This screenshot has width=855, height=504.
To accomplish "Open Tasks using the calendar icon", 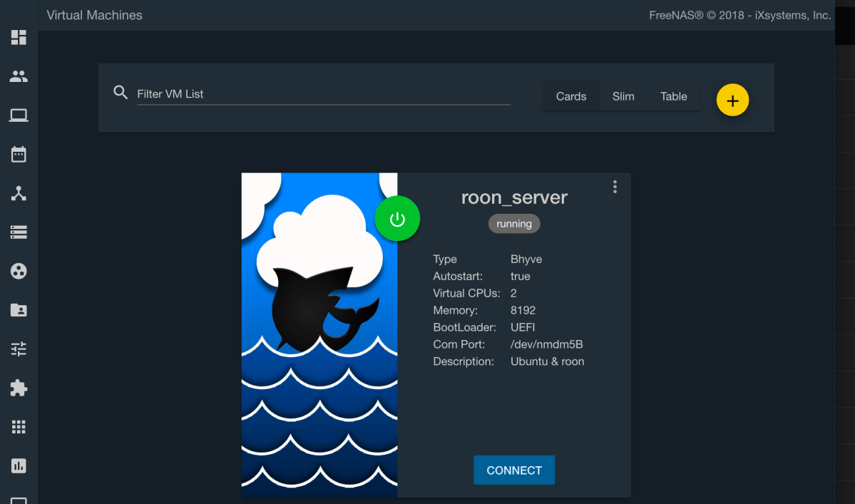I will point(19,154).
